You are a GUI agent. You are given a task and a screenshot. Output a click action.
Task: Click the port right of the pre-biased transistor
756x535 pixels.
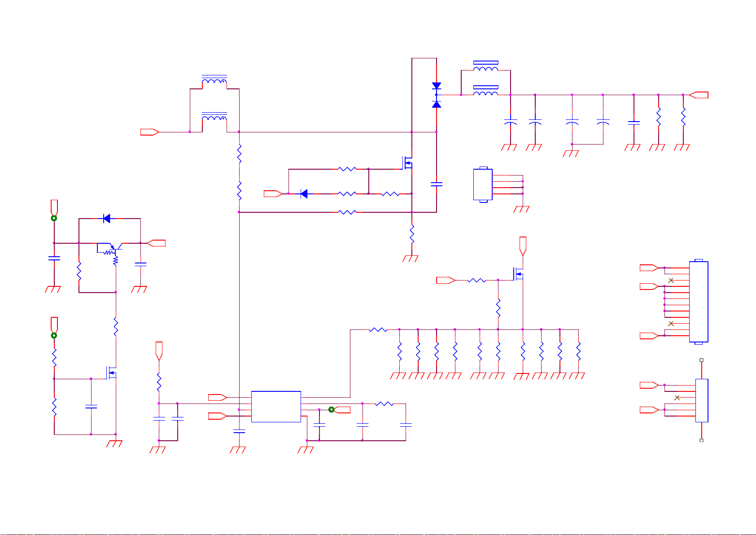pyautogui.click(x=156, y=243)
